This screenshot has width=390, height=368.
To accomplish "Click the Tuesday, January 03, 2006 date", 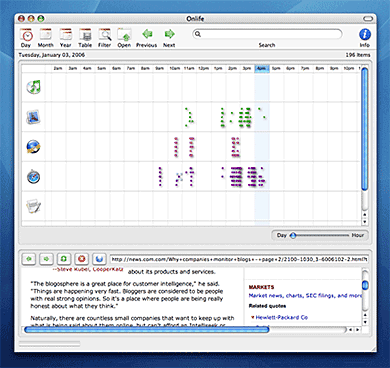I will [x=52, y=55].
